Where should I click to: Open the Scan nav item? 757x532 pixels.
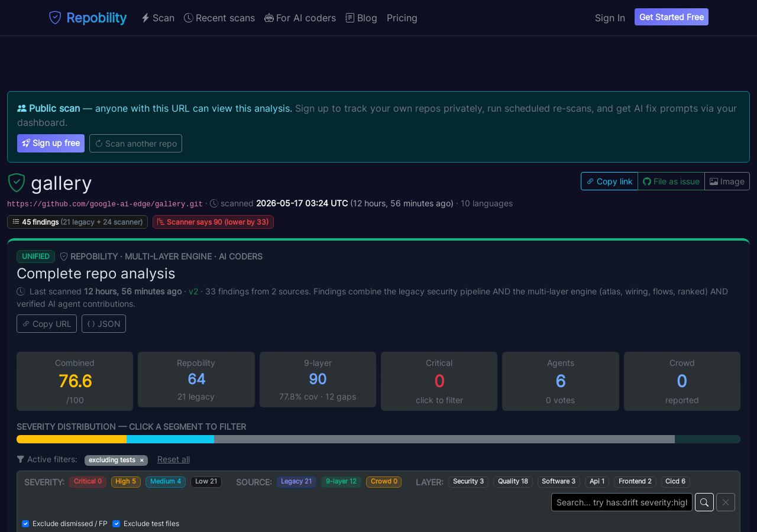pos(158,18)
